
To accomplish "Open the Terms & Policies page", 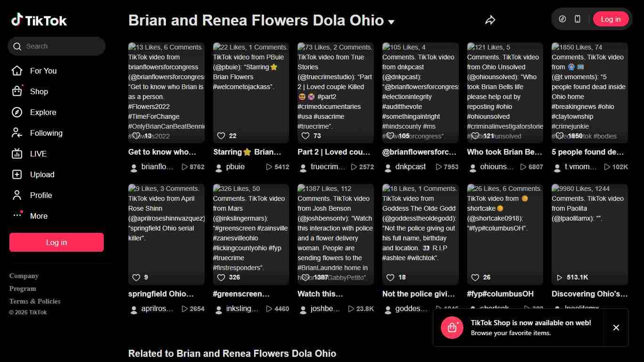I will point(34,301).
